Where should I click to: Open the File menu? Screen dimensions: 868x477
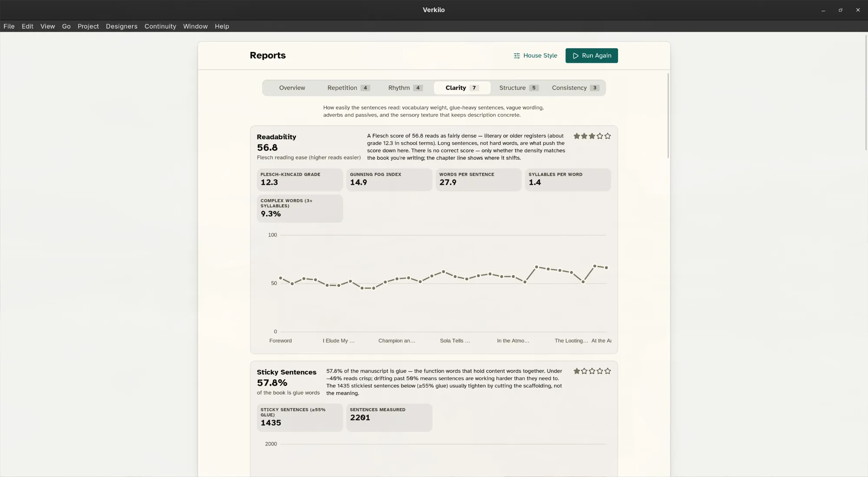point(9,26)
